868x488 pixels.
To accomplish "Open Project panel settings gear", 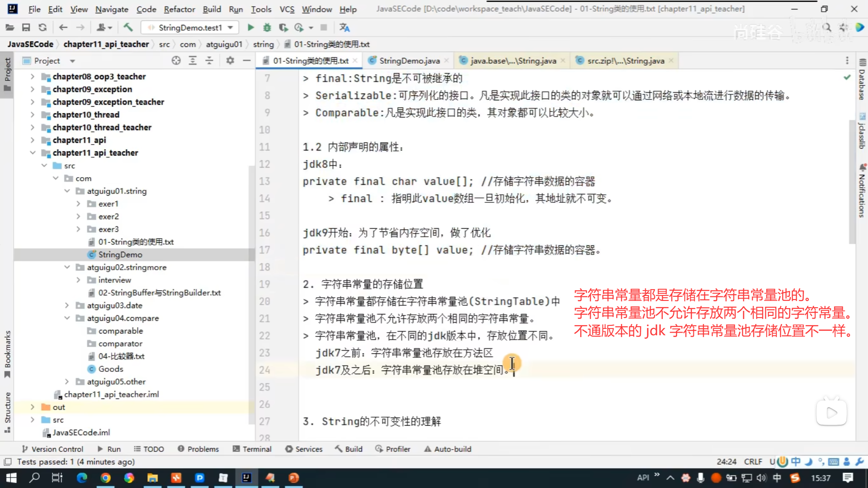I will 230,61.
